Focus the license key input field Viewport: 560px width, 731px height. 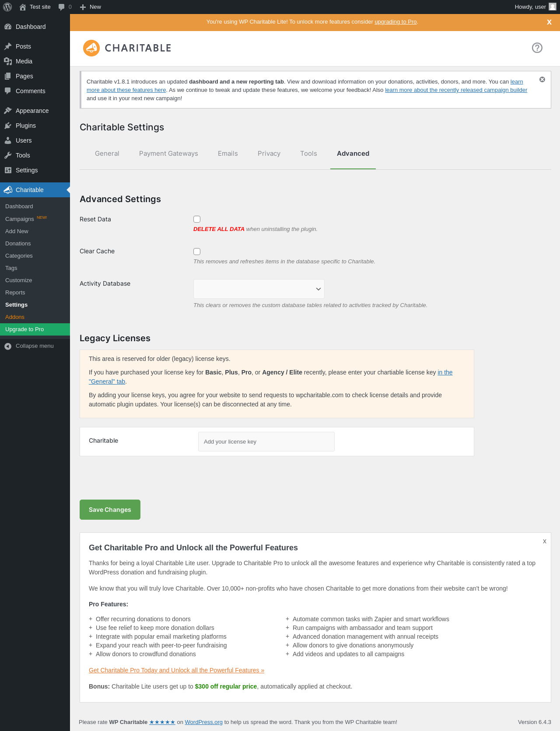point(266,442)
